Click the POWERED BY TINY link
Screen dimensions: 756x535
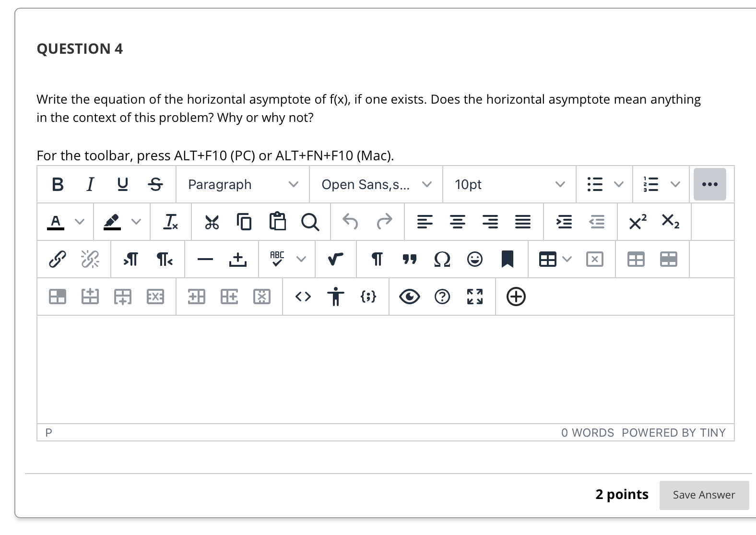(673, 433)
